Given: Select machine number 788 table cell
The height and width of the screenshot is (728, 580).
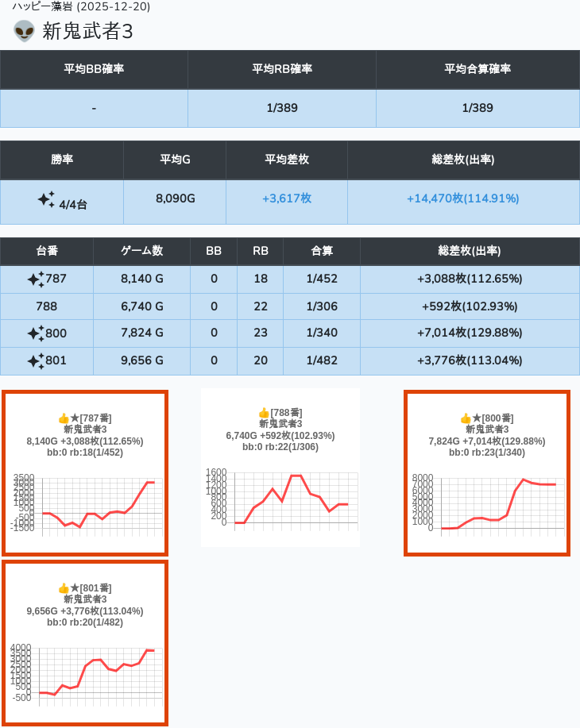Looking at the screenshot, I should pos(47,306).
